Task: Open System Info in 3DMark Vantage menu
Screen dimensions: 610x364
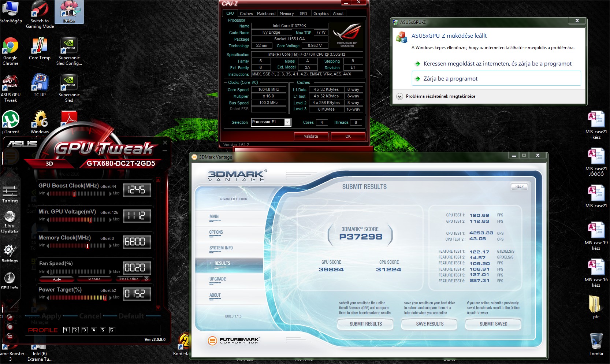Action: pyautogui.click(x=221, y=248)
